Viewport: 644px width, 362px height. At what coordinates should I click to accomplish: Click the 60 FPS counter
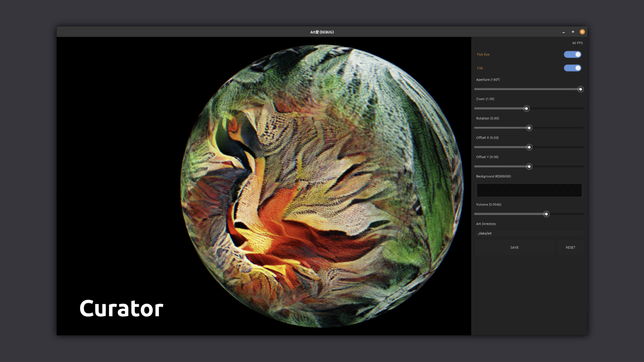click(577, 43)
